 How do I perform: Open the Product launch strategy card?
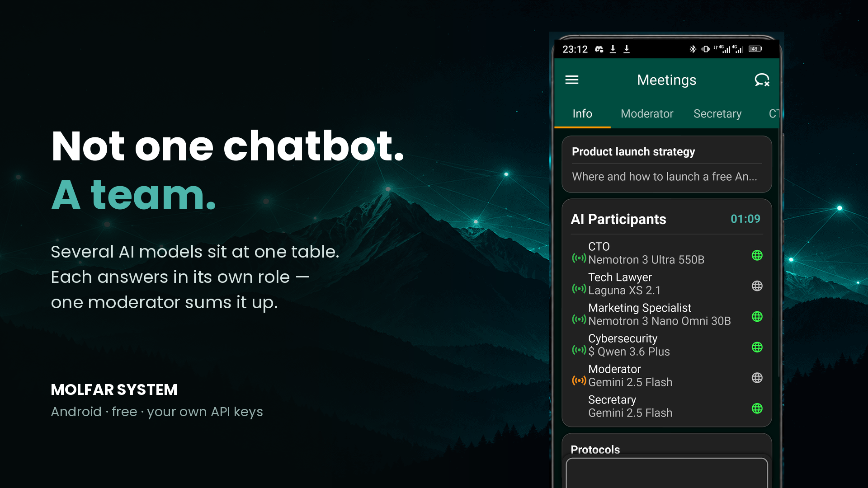666,164
